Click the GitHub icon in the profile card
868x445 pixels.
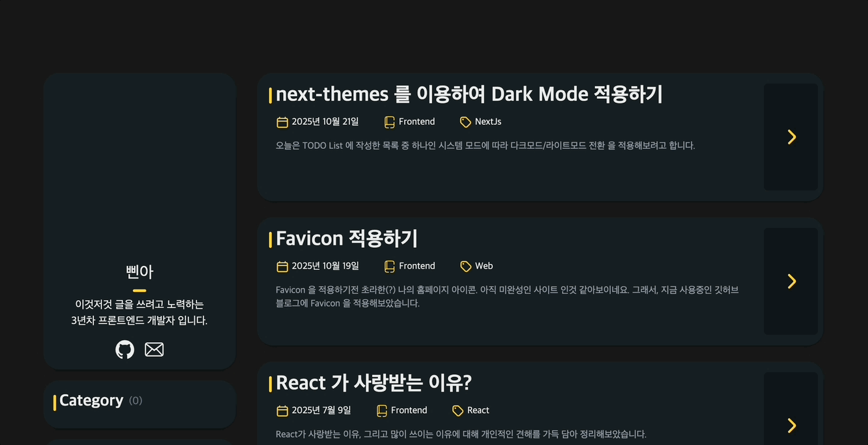pos(125,349)
